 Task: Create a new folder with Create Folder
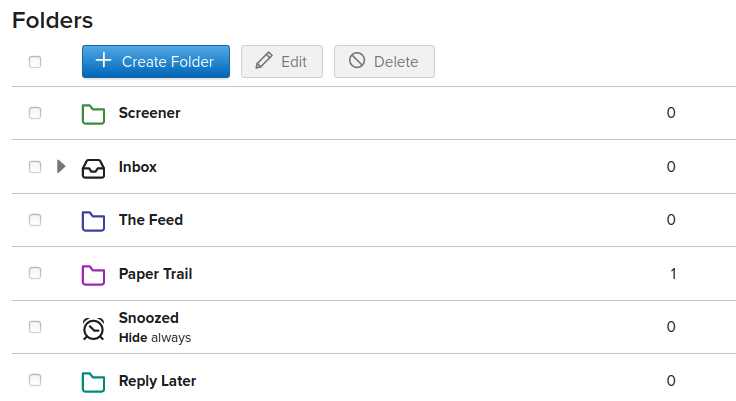[x=156, y=62]
